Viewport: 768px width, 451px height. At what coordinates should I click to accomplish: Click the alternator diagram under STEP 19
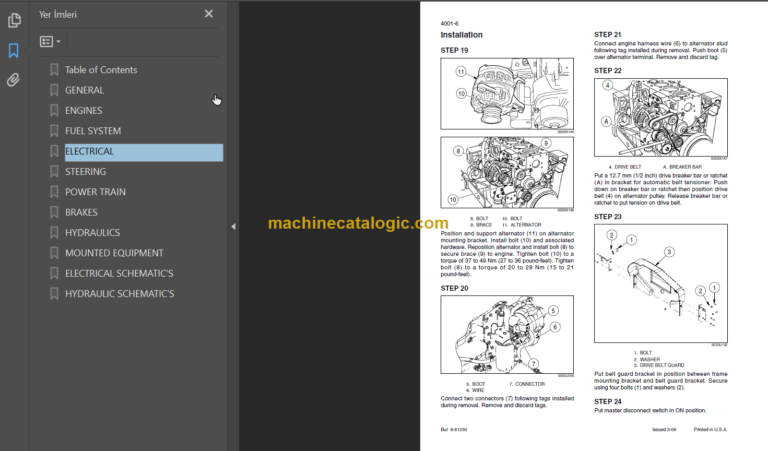[x=507, y=94]
